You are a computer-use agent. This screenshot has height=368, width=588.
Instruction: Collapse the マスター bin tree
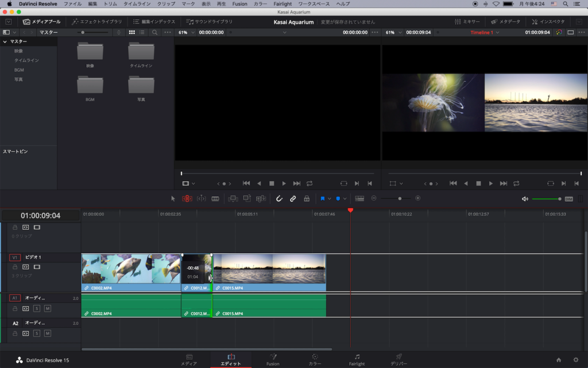point(5,42)
